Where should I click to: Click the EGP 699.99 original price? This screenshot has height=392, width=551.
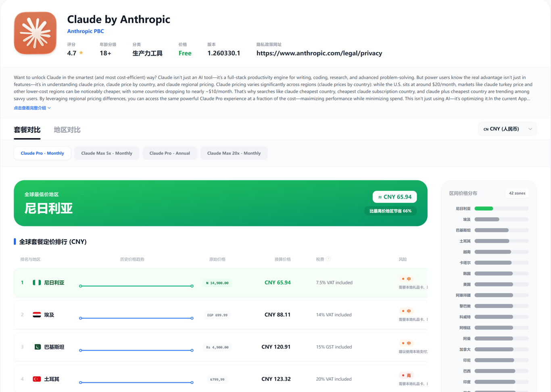click(x=217, y=315)
